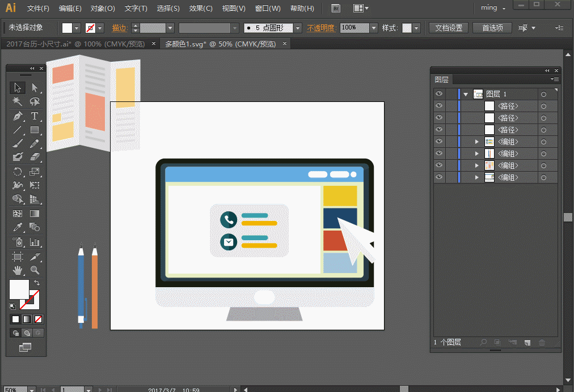This screenshot has width=574, height=392.
Task: Click Change Screen Mode icon in toolbox
Action: 26,347
